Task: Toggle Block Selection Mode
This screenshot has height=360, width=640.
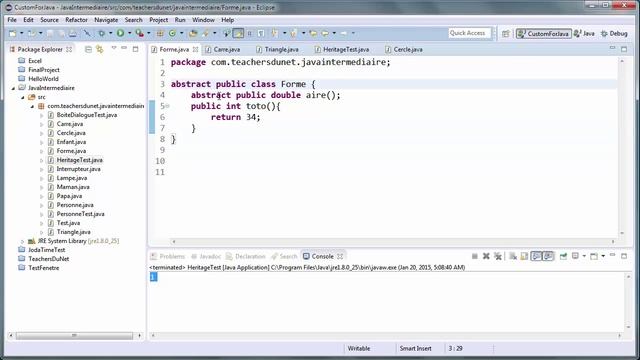Action: tap(250, 33)
